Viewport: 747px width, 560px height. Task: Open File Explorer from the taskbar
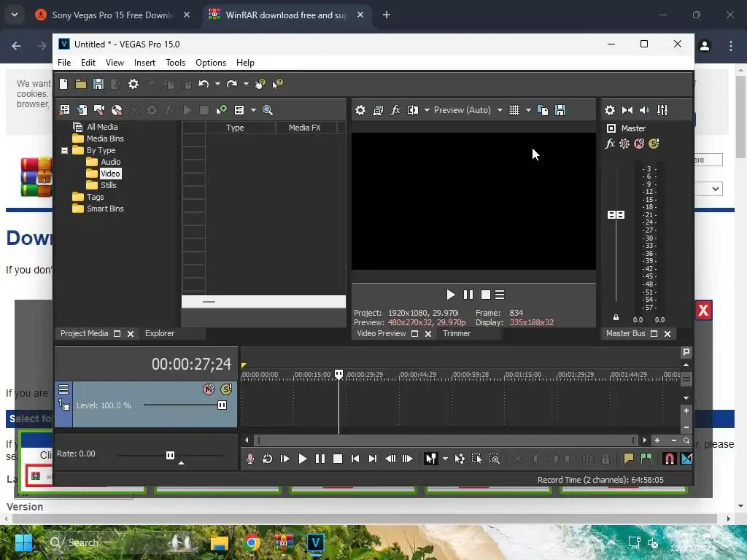220,542
